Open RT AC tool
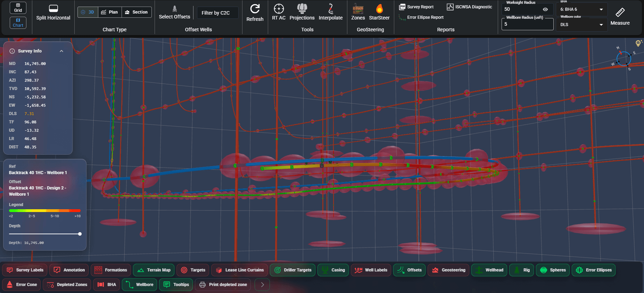 (279, 13)
